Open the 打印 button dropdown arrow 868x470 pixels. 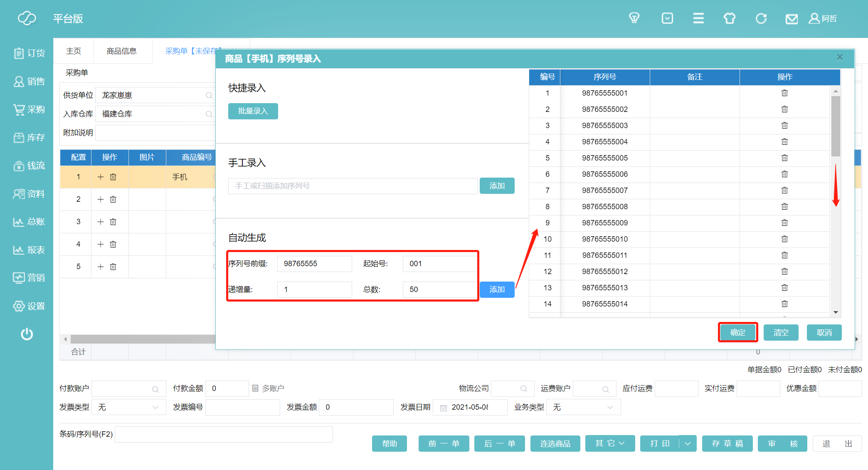click(x=688, y=443)
